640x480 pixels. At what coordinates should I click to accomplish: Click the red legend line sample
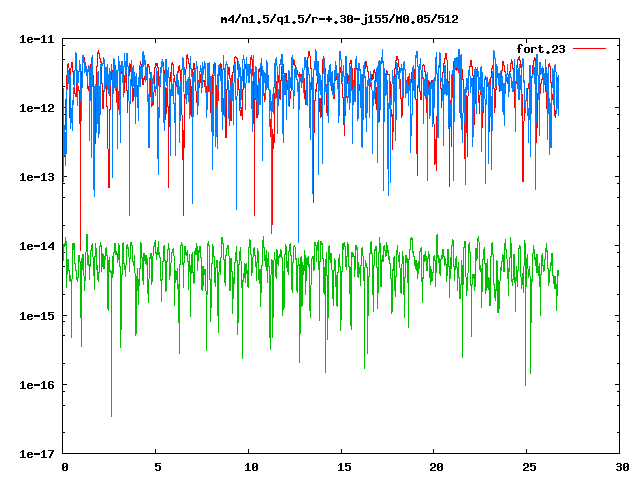[x=589, y=49]
